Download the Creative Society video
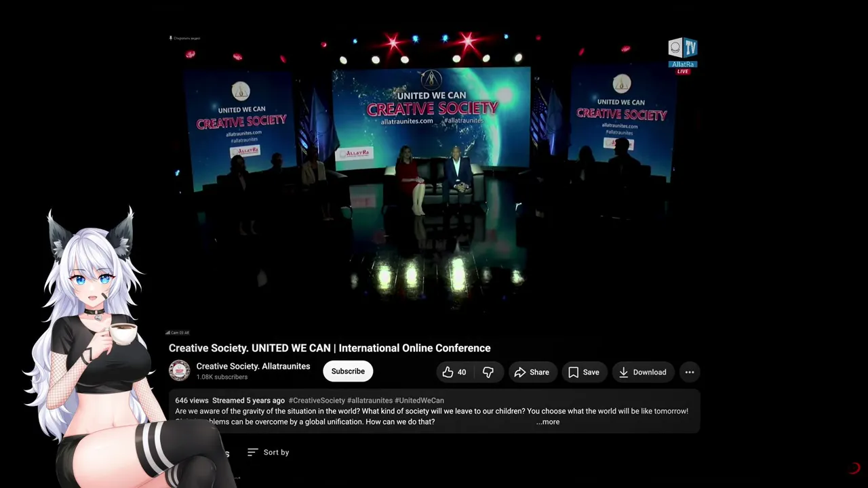The image size is (868, 488). click(x=642, y=372)
